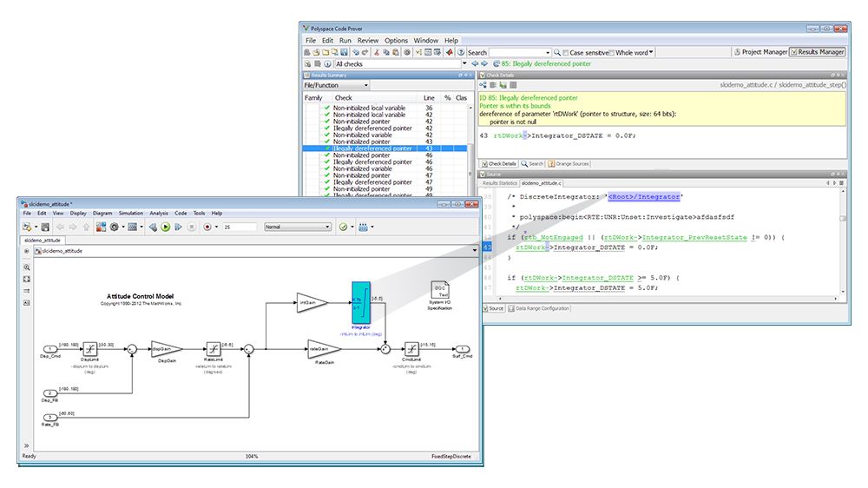This screenshot has height=488, width=868.
Task: Click the Zoom magnifier icon in the palette
Action: [x=27, y=267]
